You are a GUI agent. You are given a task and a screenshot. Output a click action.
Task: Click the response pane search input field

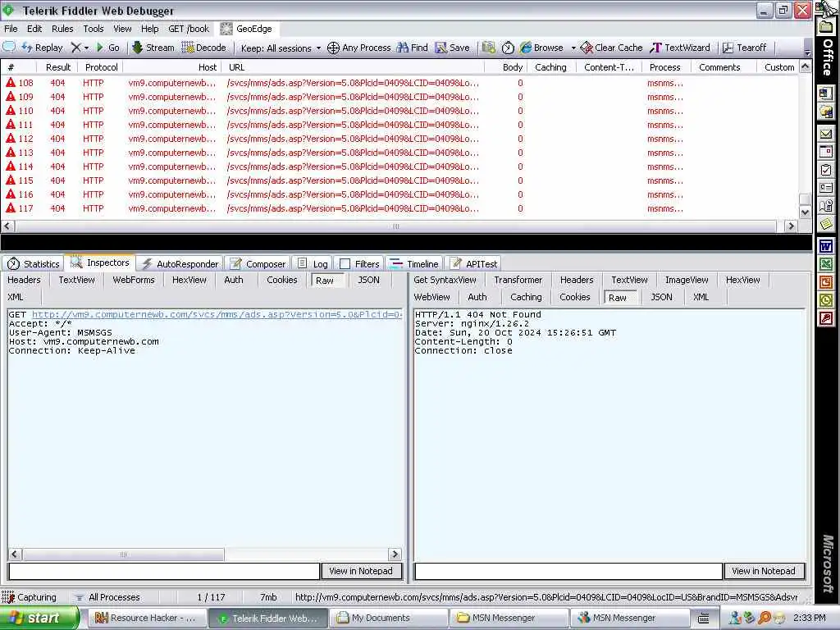pos(568,571)
